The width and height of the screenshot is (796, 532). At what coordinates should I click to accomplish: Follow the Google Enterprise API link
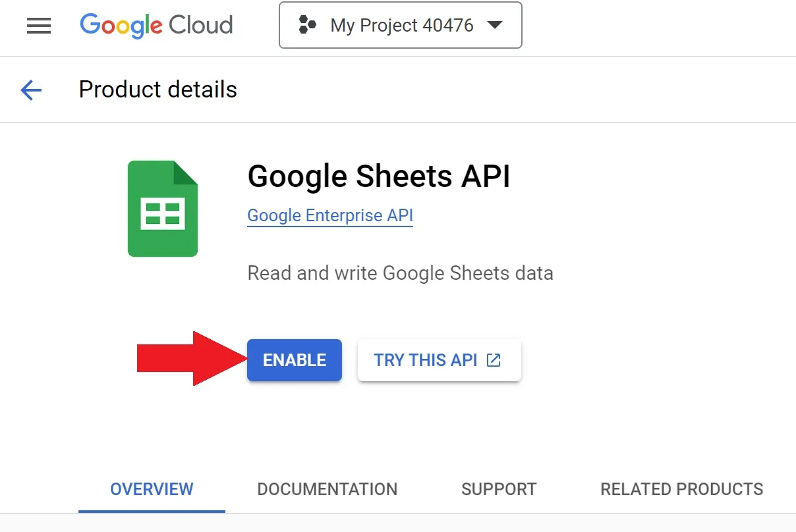[330, 215]
